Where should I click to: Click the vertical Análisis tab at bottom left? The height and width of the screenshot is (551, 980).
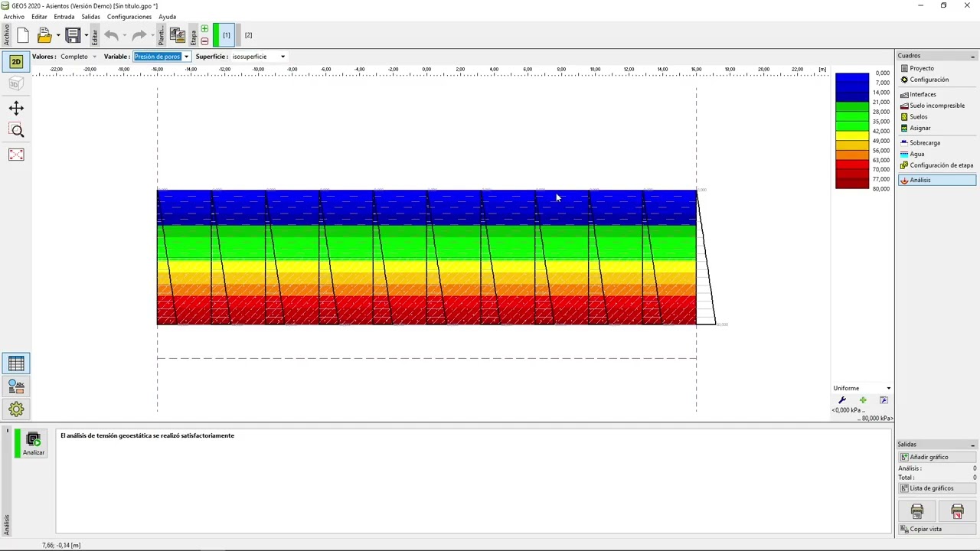coord(6,524)
